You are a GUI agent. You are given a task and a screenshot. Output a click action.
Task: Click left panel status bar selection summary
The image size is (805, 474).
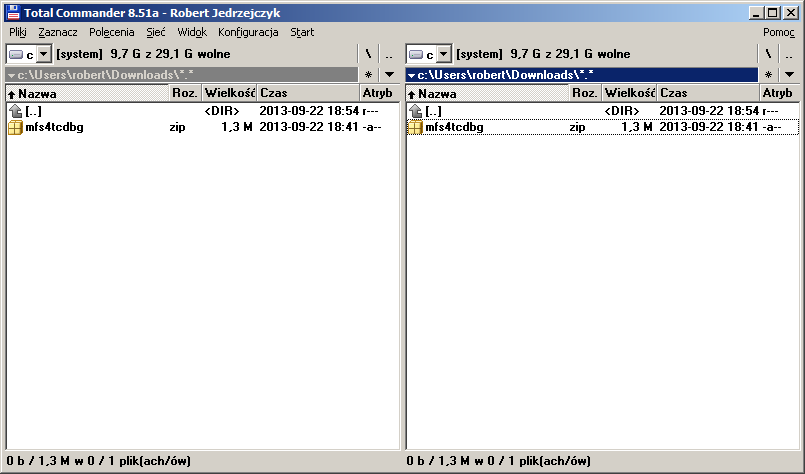[x=99, y=461]
